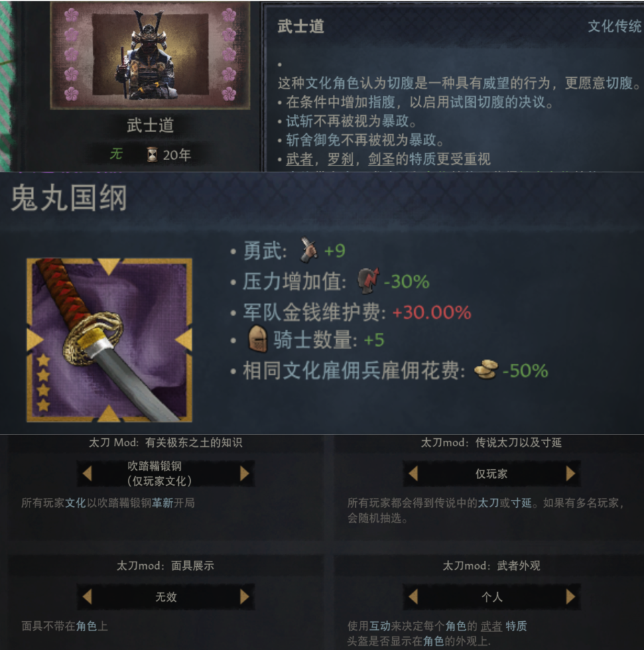Screen dimensions: 644x650
Task: Open the 罗刹 trait link
Action: 340,159
